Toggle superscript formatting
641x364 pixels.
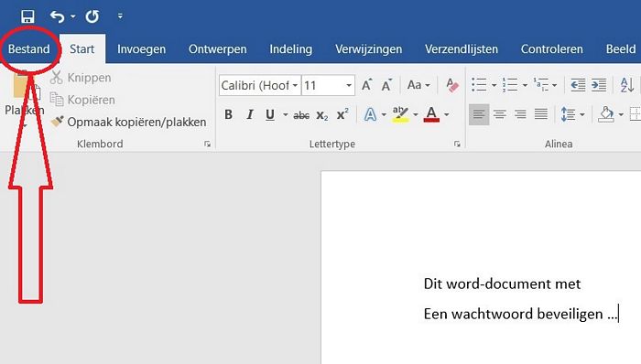[x=342, y=114]
